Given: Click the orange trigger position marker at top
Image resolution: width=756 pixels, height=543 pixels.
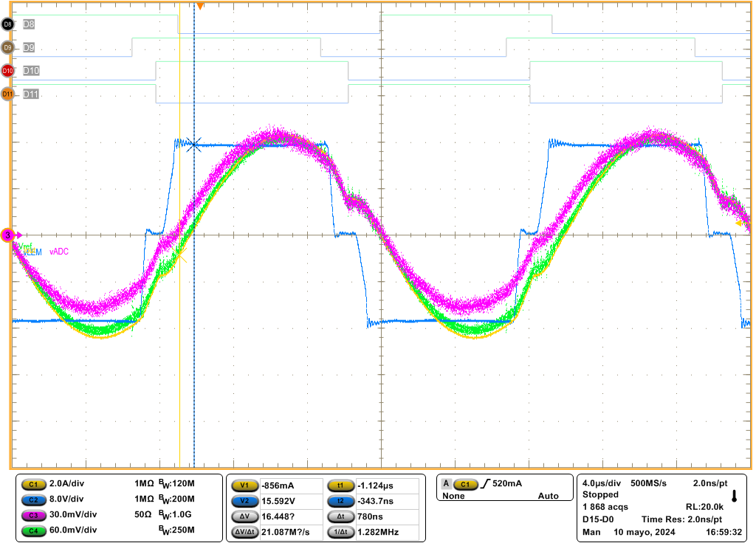Looking at the screenshot, I should (199, 6).
